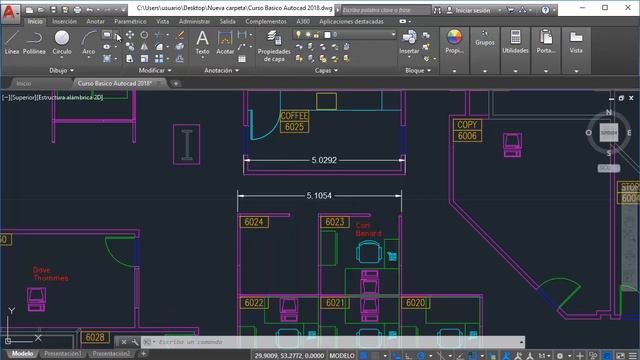
Task: Toggle Ortho mode in status bar
Action: pyautogui.click(x=408, y=356)
